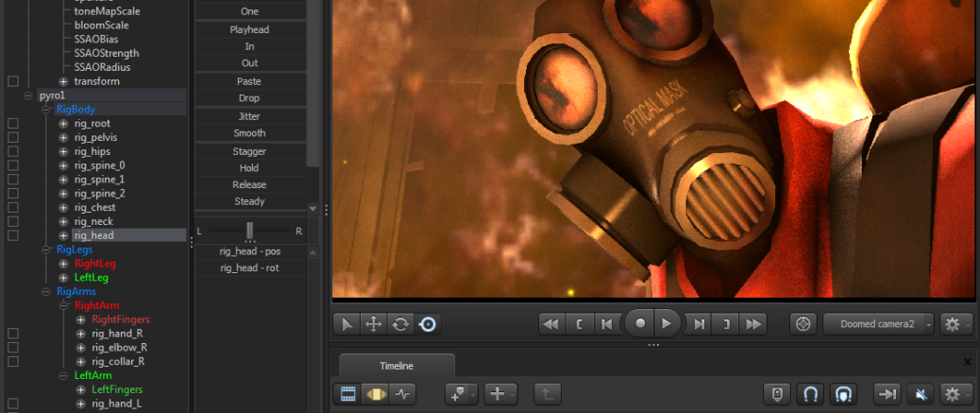Step to previous frame button
This screenshot has width=980, height=413.
[x=606, y=324]
